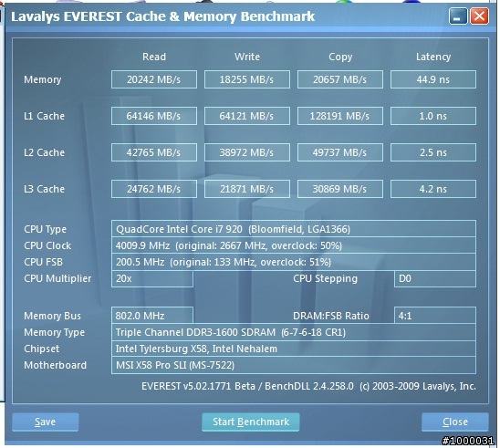This screenshot has width=500, height=448.
Task: Click the CPU Clock 4009.9 MHz field
Action: [x=294, y=245]
